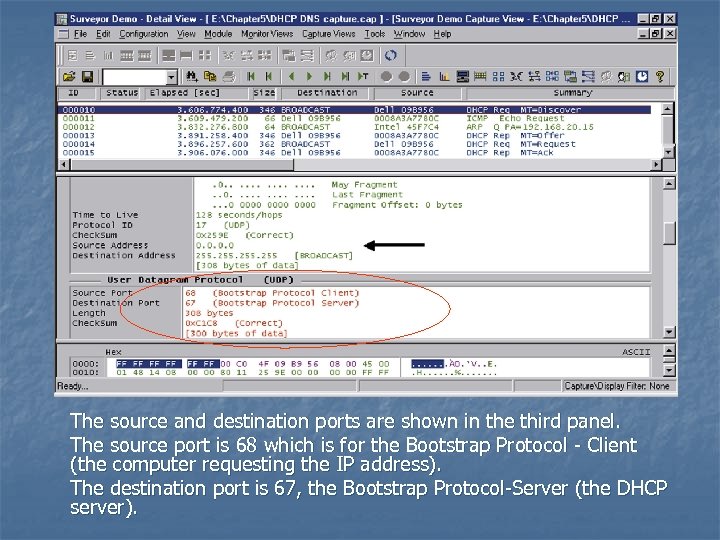The image size is (720, 540).
Task: Click the Source column header
Action: (x=417, y=93)
